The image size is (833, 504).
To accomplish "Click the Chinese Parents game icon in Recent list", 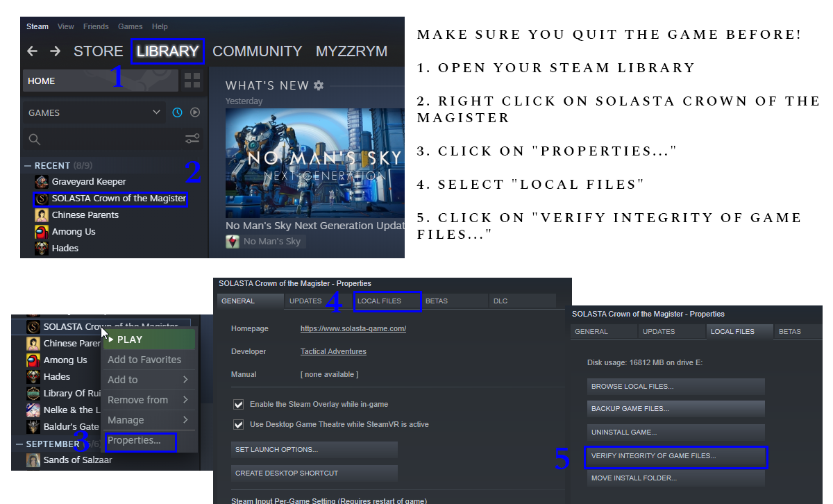I will (x=42, y=215).
